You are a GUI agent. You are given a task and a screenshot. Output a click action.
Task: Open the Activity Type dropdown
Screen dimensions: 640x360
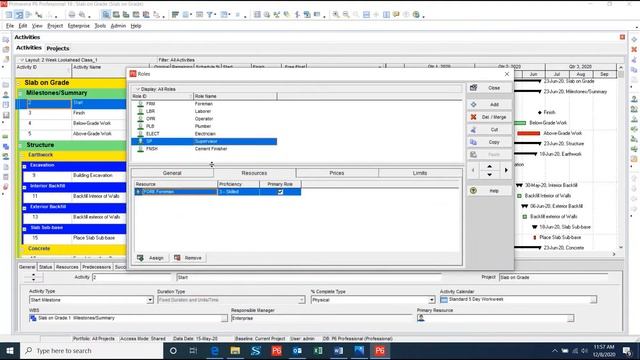pyautogui.click(x=150, y=300)
